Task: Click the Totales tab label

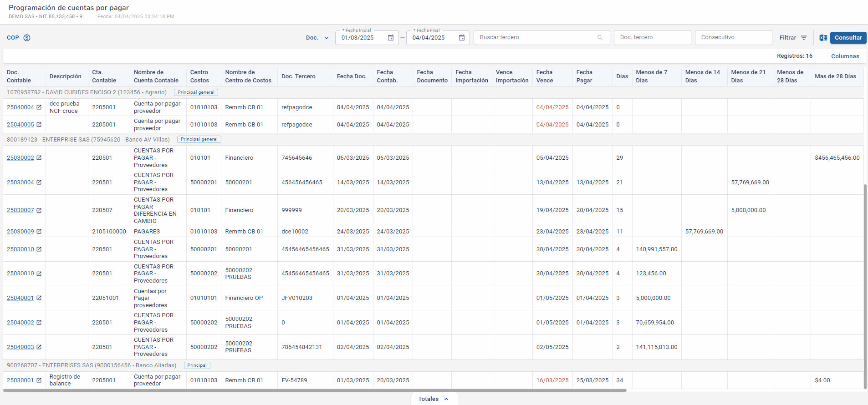Action: [429, 399]
